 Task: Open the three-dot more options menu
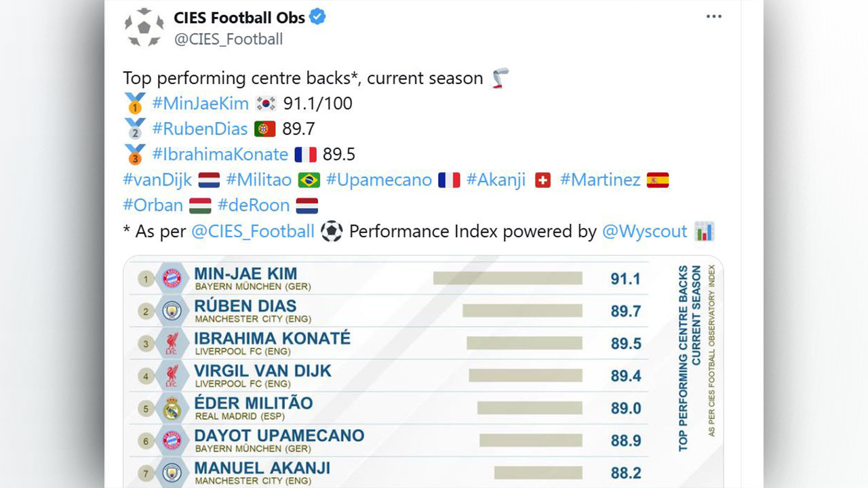tap(713, 17)
